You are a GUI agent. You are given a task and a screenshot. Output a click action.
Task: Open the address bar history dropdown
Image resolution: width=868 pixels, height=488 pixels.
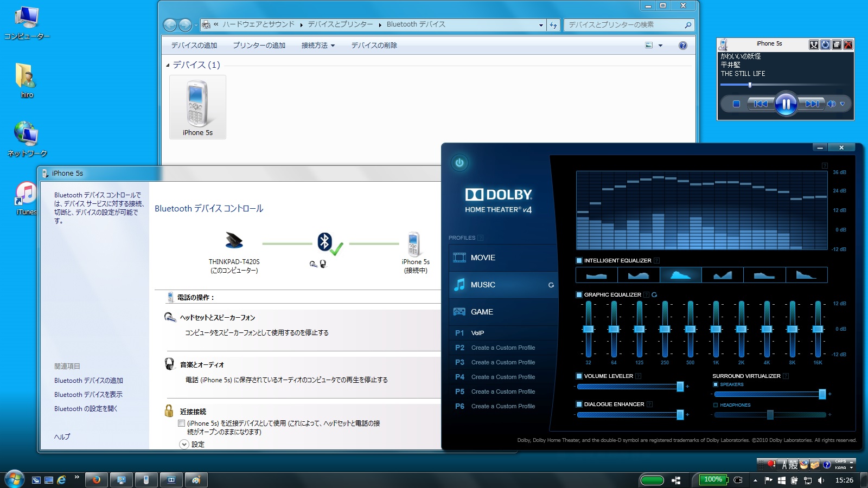[x=541, y=25]
